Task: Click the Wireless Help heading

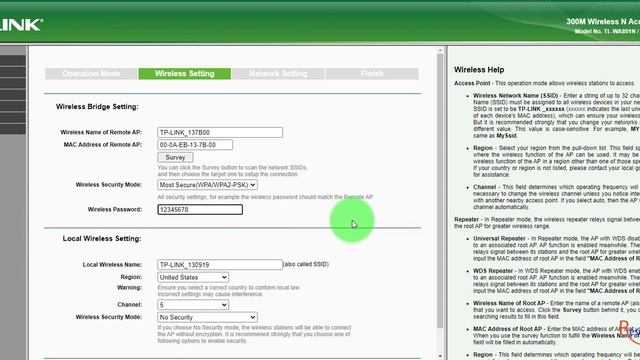Action: [x=479, y=70]
